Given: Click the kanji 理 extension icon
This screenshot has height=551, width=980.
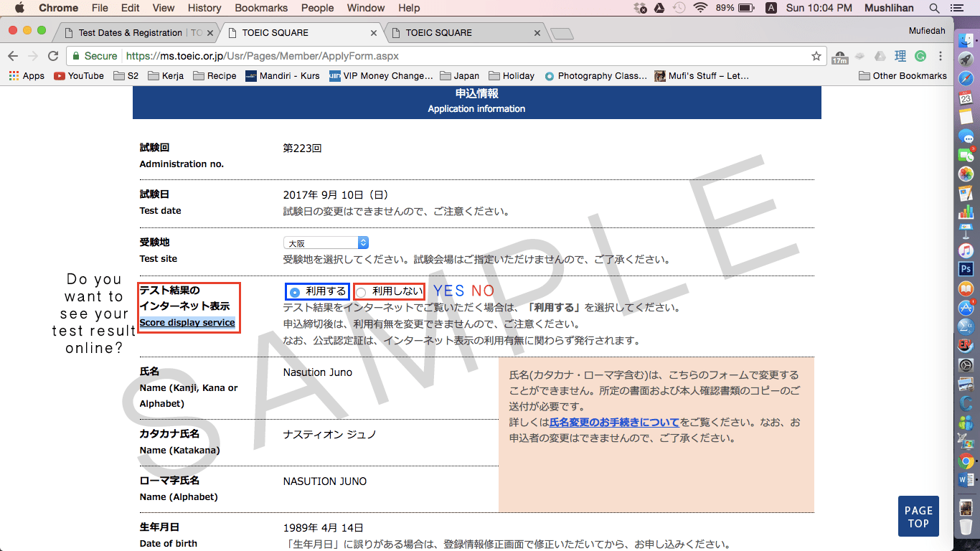Looking at the screenshot, I should [900, 56].
